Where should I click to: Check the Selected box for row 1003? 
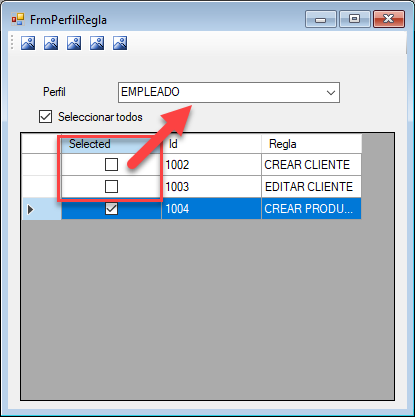[x=111, y=186]
